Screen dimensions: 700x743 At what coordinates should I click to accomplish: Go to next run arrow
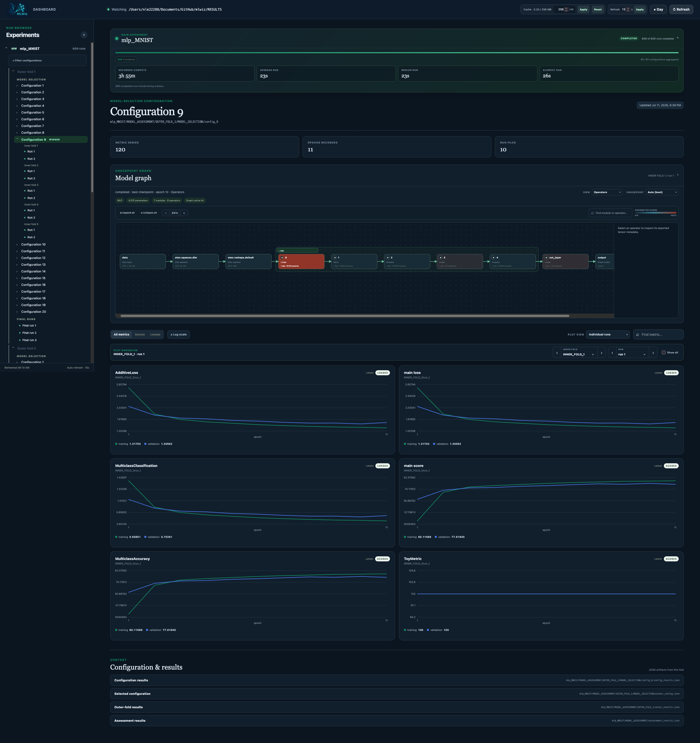[653, 352]
